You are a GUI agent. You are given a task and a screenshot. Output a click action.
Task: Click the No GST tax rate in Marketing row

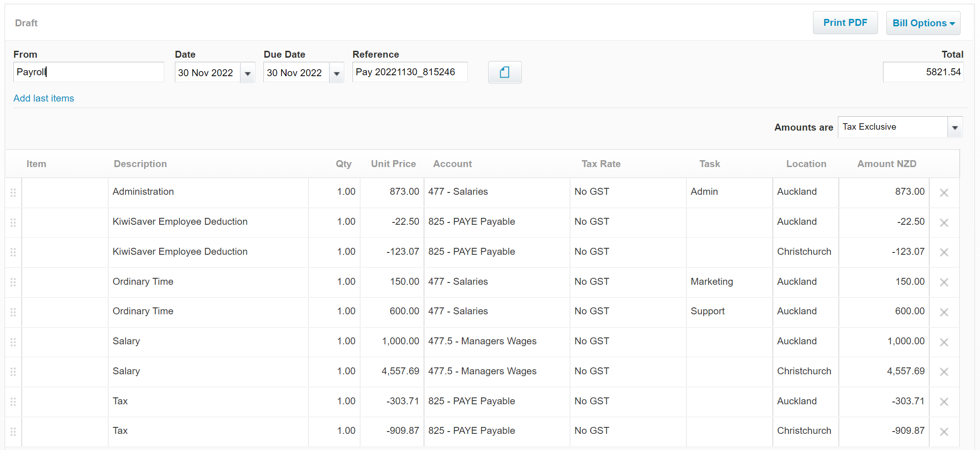628,282
